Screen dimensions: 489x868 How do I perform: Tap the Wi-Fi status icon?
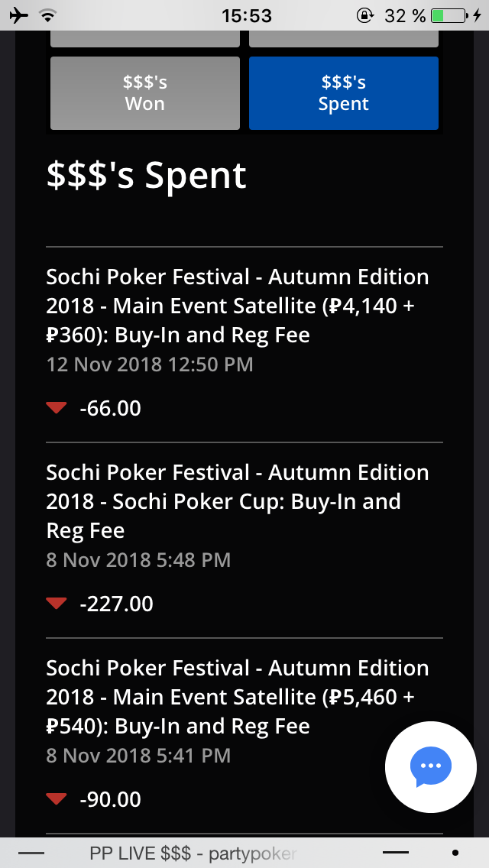click(48, 15)
